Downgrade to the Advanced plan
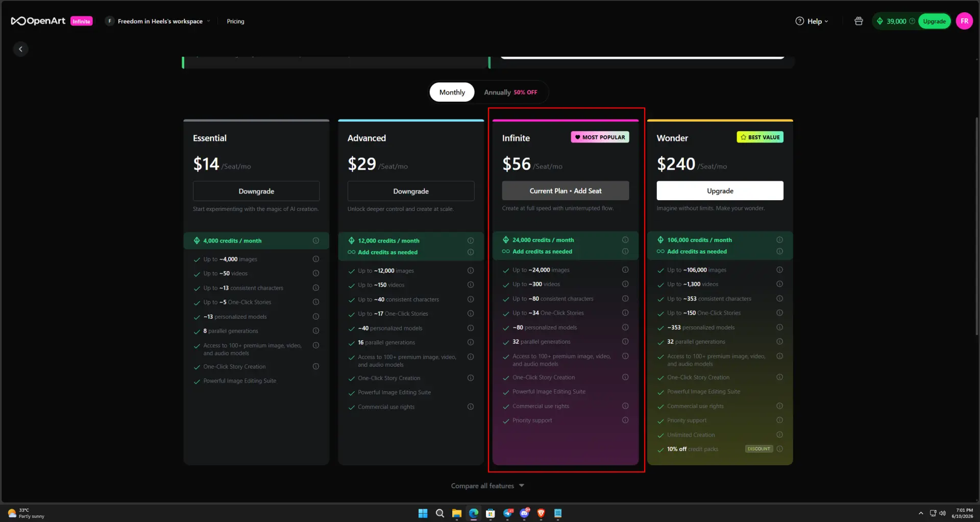The image size is (980, 522). (411, 191)
